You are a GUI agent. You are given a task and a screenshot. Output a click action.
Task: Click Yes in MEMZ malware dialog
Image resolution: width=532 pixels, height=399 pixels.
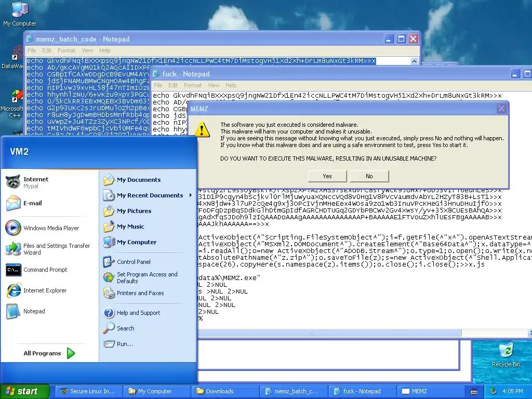coord(327,176)
